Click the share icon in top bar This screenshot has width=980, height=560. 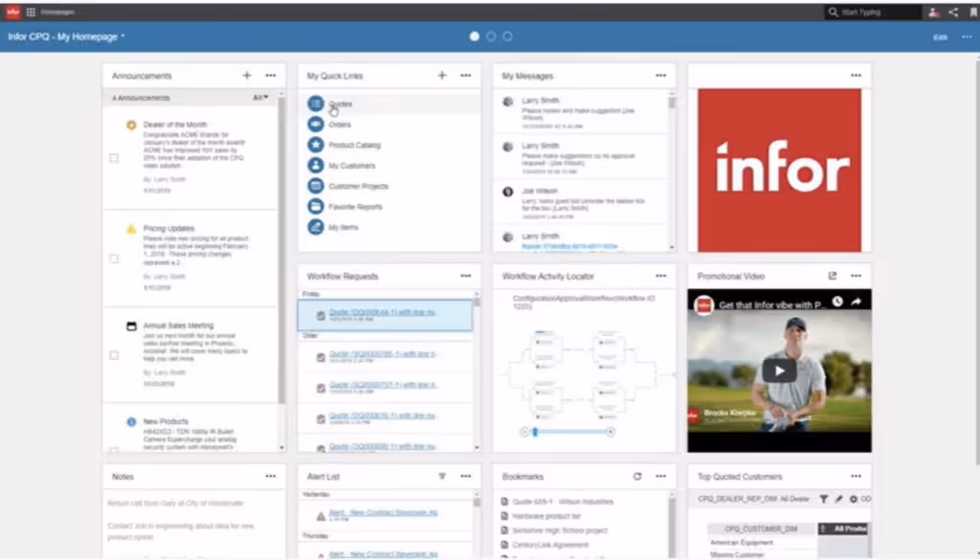tap(953, 11)
